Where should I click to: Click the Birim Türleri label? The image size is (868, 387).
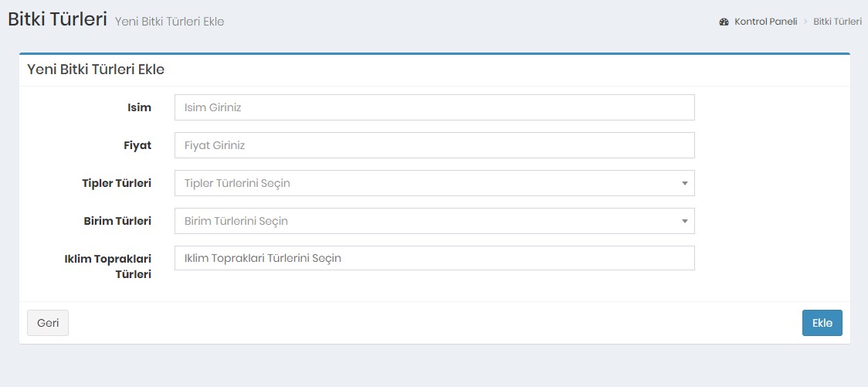coord(117,221)
